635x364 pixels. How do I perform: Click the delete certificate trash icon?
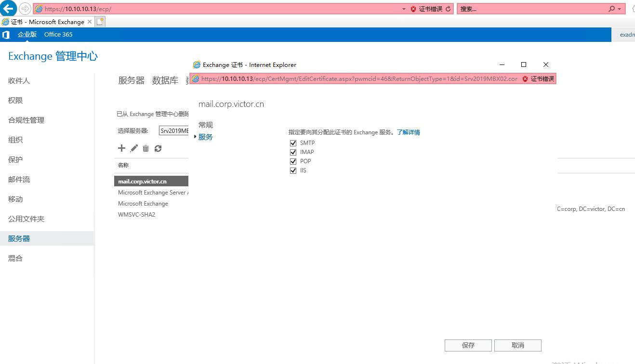[146, 148]
